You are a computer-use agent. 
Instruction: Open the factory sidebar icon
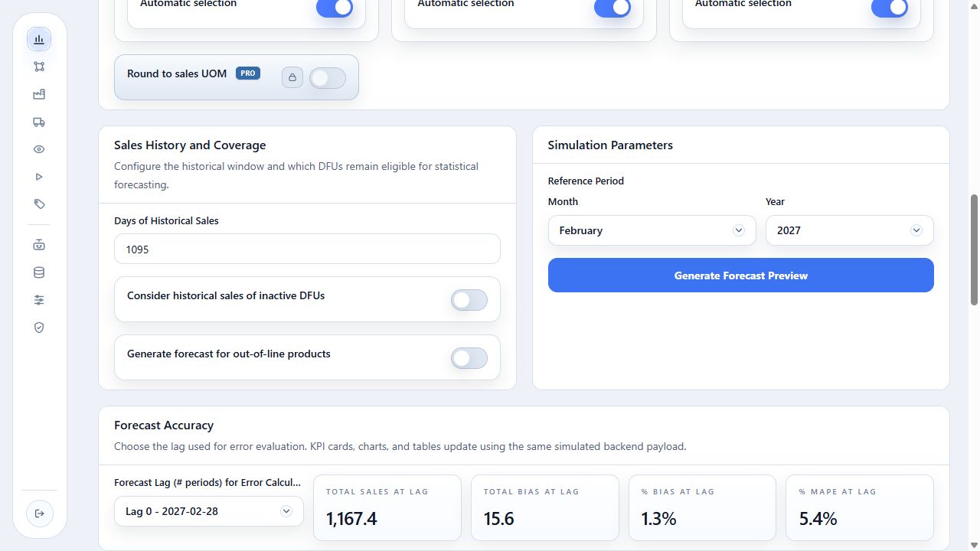tap(39, 94)
